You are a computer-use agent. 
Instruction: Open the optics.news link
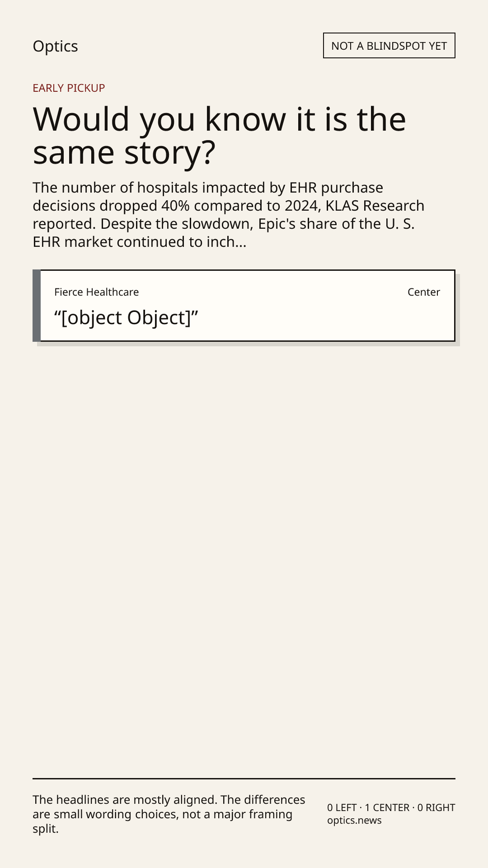pyautogui.click(x=354, y=821)
